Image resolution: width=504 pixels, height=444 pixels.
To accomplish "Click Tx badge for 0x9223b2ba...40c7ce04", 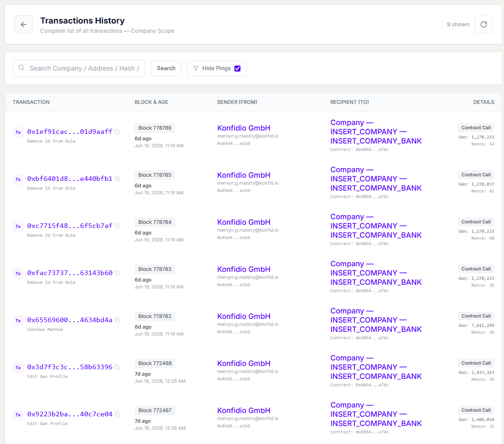I will [18, 415].
